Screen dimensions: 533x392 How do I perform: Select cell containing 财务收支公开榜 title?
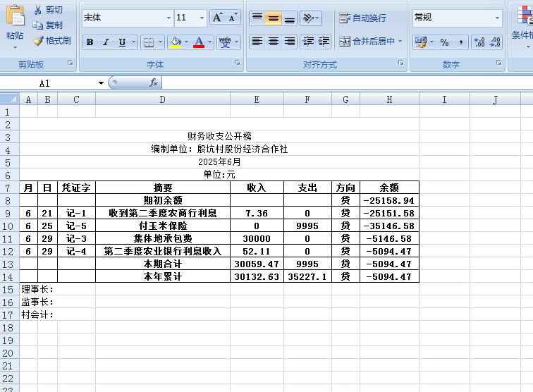click(x=219, y=136)
